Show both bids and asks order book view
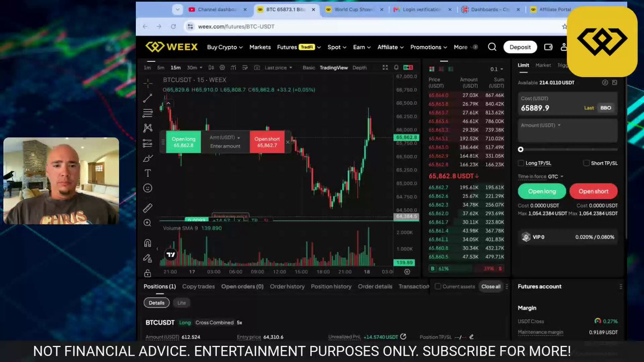This screenshot has height=362, width=644. tap(432, 69)
